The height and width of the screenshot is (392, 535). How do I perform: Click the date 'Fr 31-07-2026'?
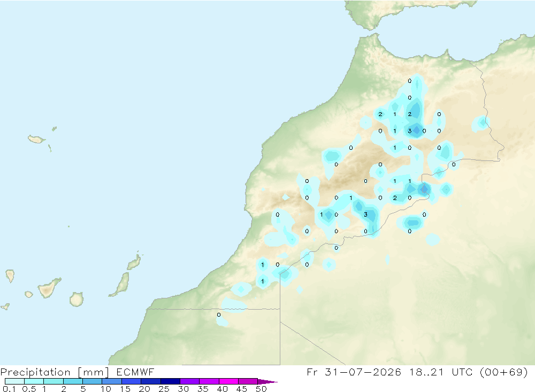(x=354, y=372)
